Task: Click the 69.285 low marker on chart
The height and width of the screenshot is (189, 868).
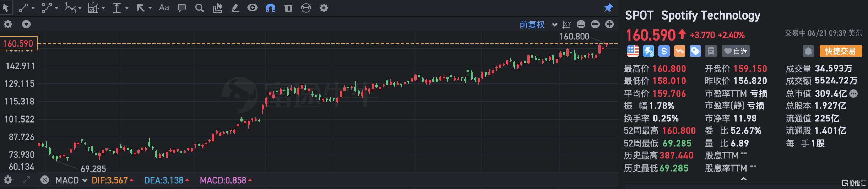Action: click(x=93, y=168)
